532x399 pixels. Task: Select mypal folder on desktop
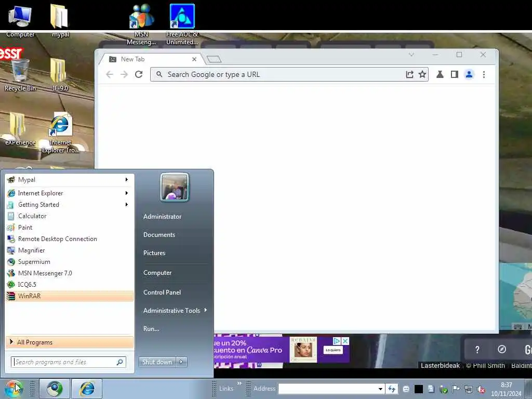(x=60, y=20)
